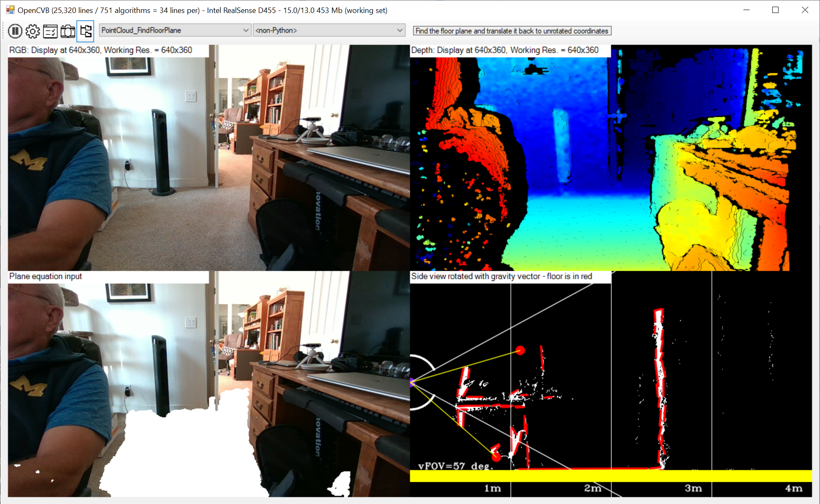Click the OpenCVB app icon in title bar
The image size is (820, 504).
10,10
